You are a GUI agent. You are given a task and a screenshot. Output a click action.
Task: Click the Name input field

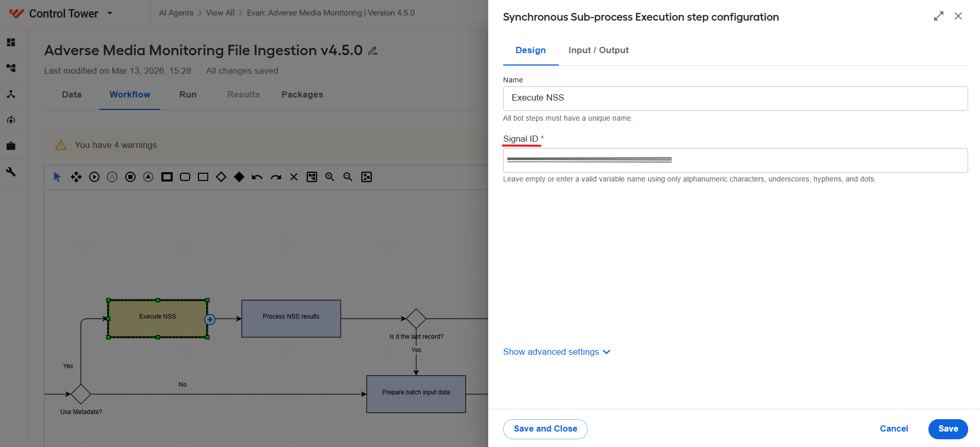[735, 98]
